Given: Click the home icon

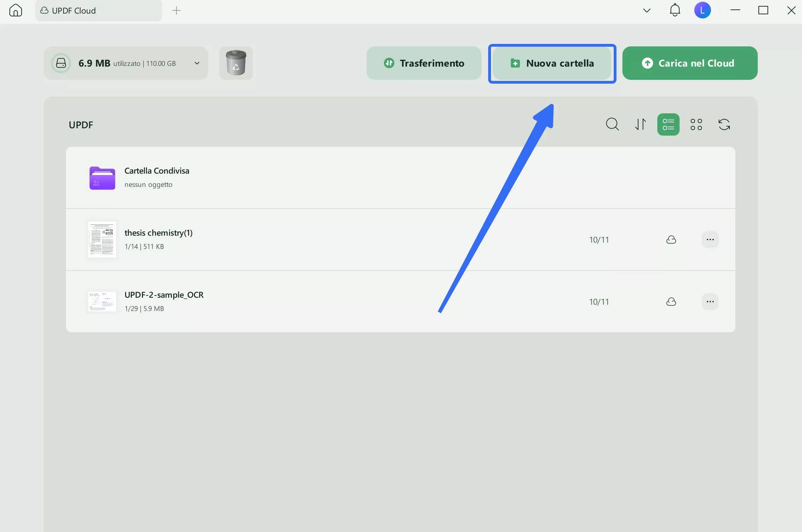Looking at the screenshot, I should pyautogui.click(x=16, y=10).
